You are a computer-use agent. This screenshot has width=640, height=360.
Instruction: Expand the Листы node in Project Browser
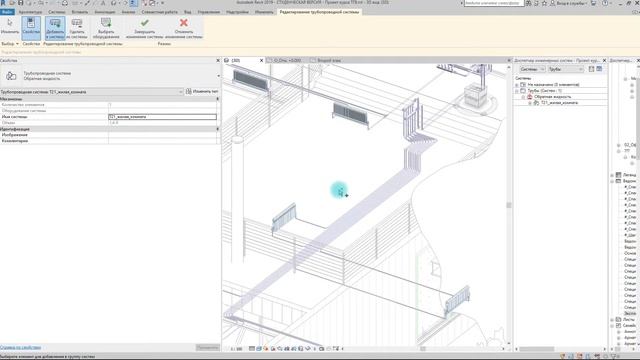point(612,320)
